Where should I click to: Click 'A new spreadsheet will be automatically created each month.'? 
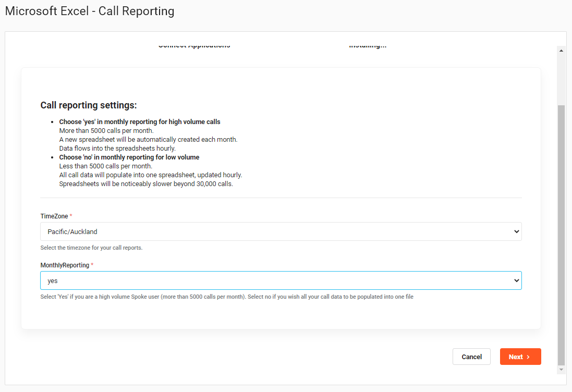coord(149,139)
